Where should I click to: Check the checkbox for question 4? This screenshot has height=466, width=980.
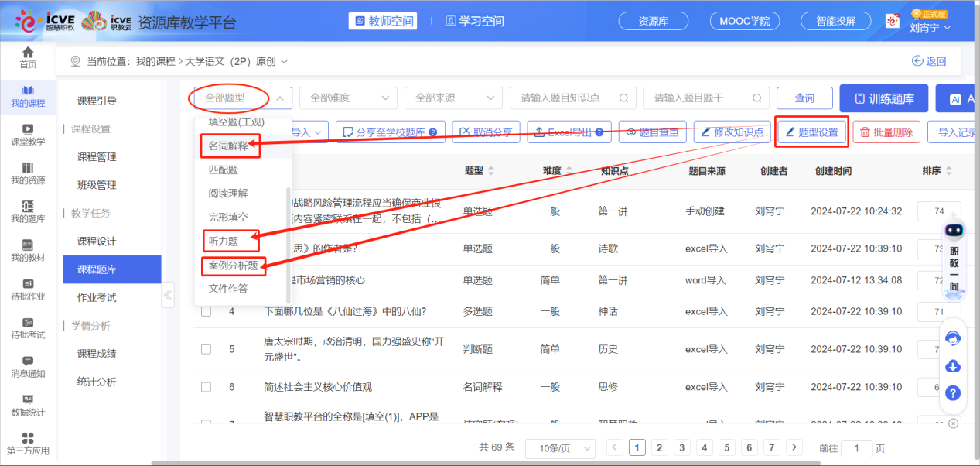click(206, 313)
